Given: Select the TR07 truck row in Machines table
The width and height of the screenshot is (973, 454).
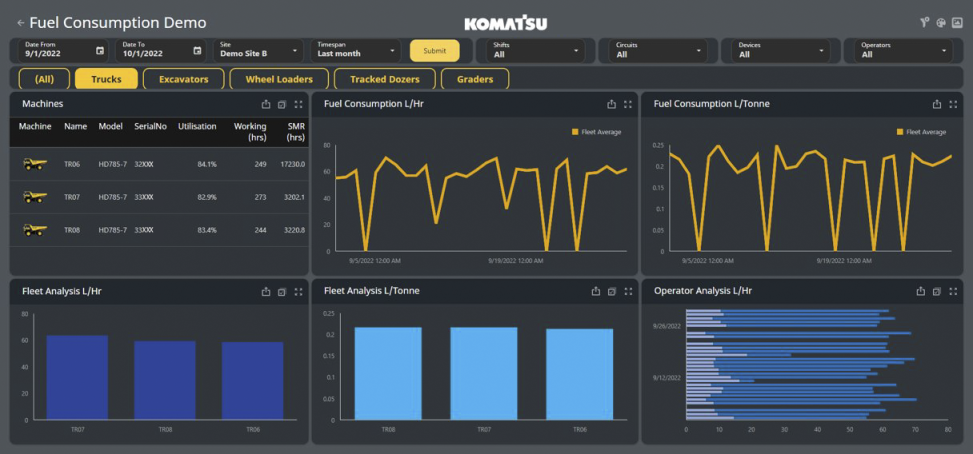Looking at the screenshot, I should [x=158, y=197].
